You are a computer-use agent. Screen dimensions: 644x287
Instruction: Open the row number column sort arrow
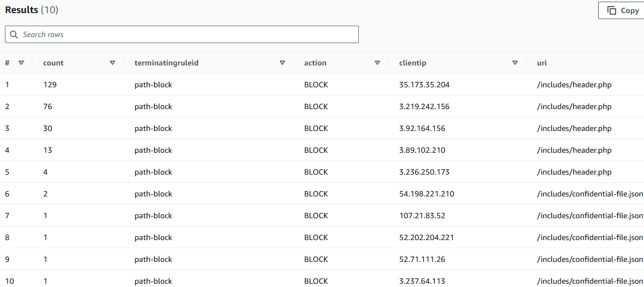pos(21,63)
